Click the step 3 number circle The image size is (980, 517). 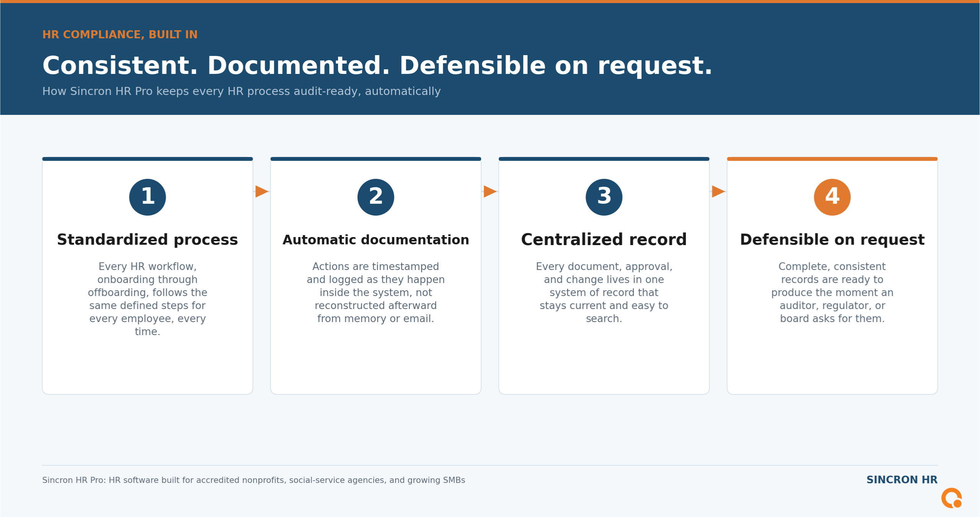pyautogui.click(x=604, y=197)
